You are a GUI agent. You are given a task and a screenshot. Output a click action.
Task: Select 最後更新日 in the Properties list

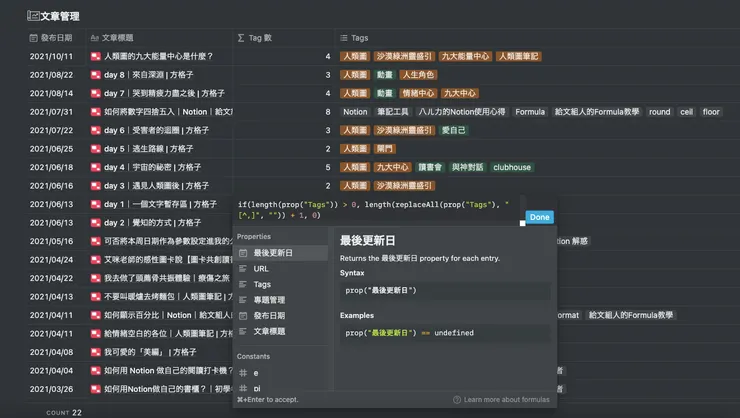281,253
